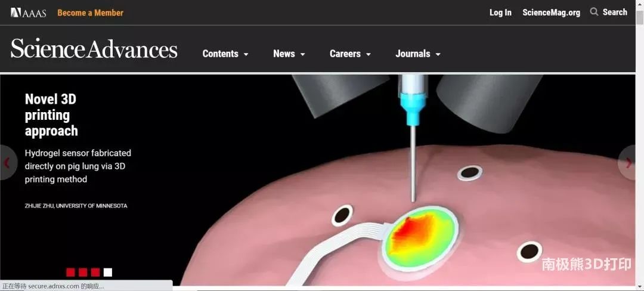Select the third red slide indicator
644x291 pixels.
pos(95,273)
